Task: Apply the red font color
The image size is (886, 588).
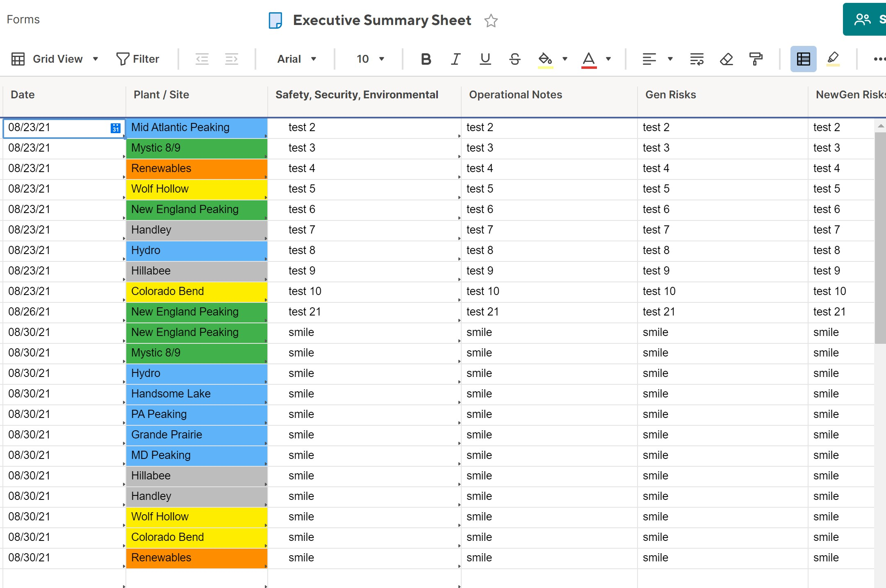Action: coord(589,60)
